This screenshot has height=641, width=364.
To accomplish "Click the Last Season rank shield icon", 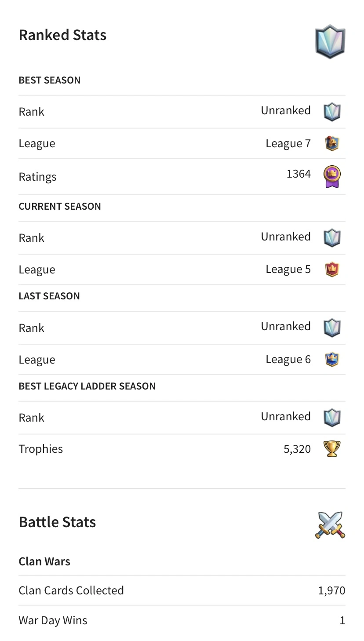I will click(332, 328).
